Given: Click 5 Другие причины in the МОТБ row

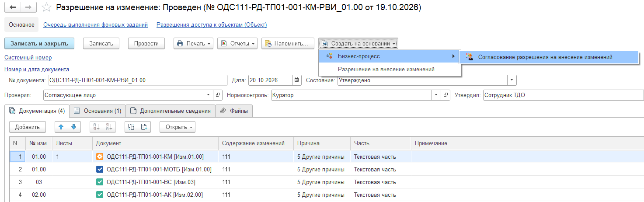Looking at the screenshot, I should (321, 169).
